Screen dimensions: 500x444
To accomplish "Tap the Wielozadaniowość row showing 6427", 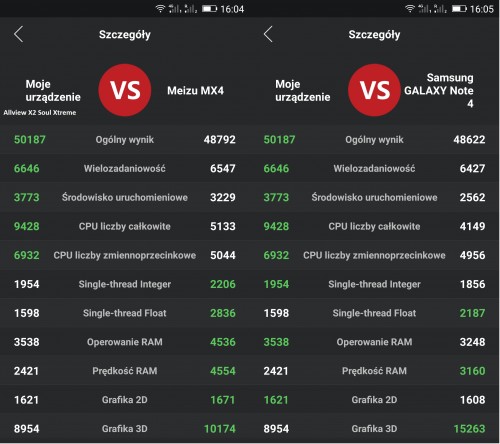I will tap(375, 168).
